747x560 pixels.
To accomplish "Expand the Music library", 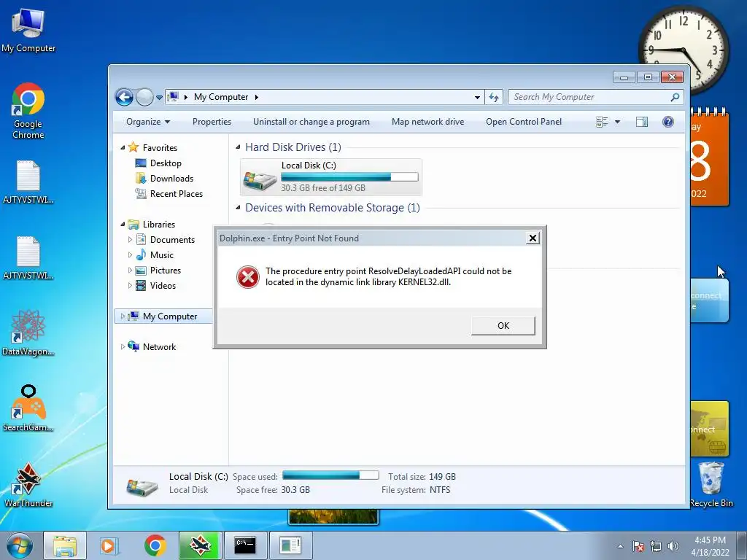I will click(x=130, y=254).
